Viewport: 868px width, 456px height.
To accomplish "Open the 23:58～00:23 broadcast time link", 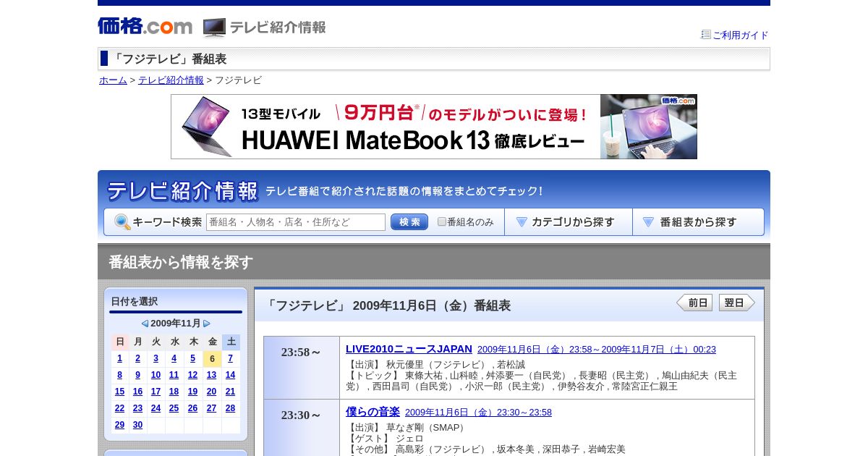I will click(x=597, y=350).
